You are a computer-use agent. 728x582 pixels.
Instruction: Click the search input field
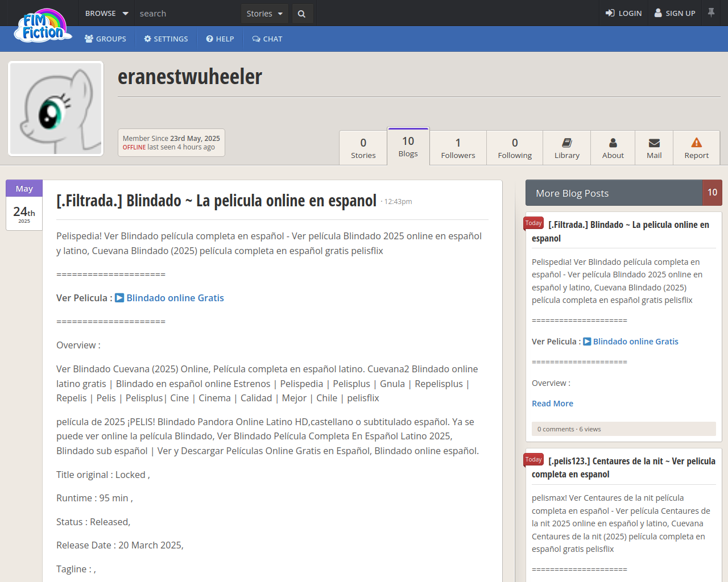coord(188,14)
